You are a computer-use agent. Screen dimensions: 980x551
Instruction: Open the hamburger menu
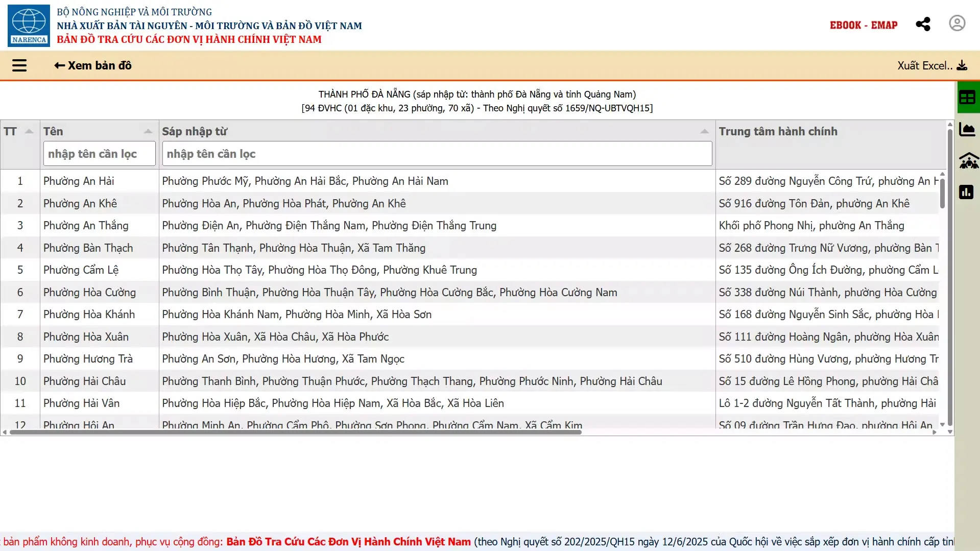pos(19,65)
